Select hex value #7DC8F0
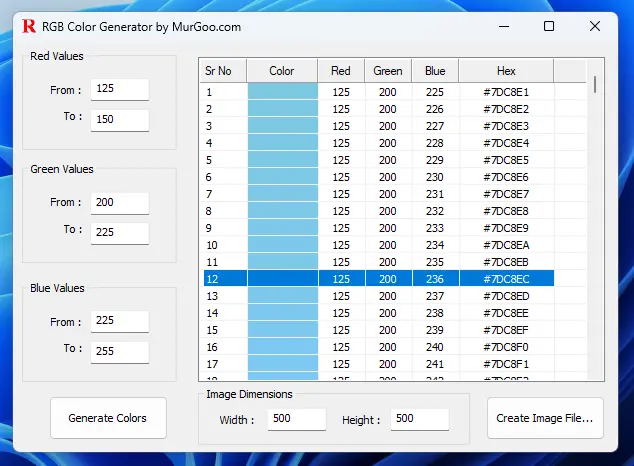The height and width of the screenshot is (466, 634). point(506,347)
